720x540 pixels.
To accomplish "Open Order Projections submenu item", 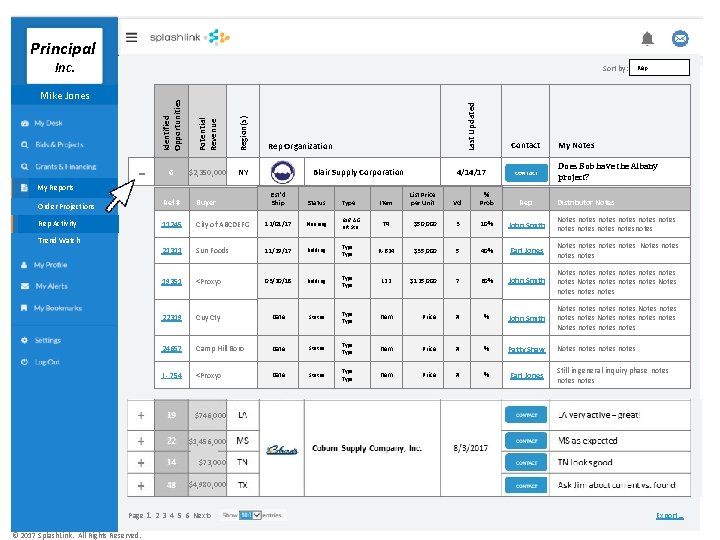I will [x=66, y=207].
